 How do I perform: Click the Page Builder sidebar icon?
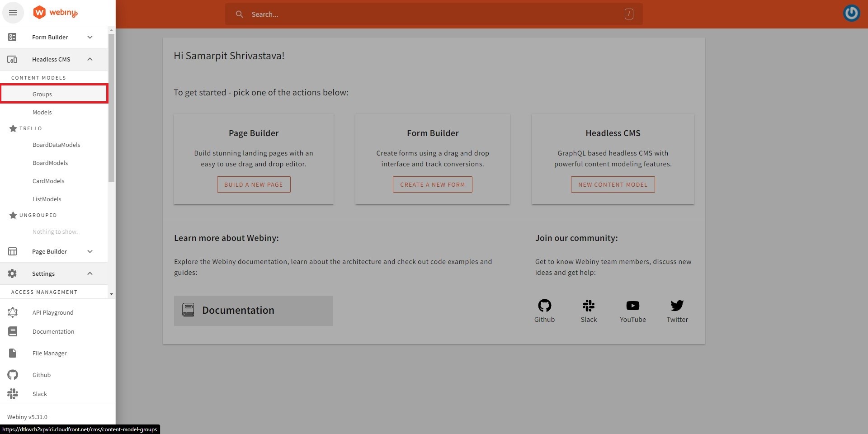12,251
